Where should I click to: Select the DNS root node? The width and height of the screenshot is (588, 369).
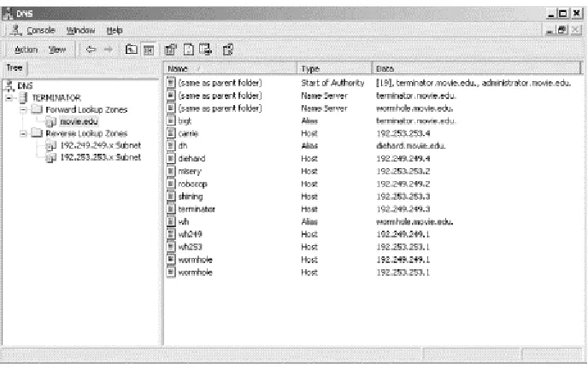[x=25, y=85]
